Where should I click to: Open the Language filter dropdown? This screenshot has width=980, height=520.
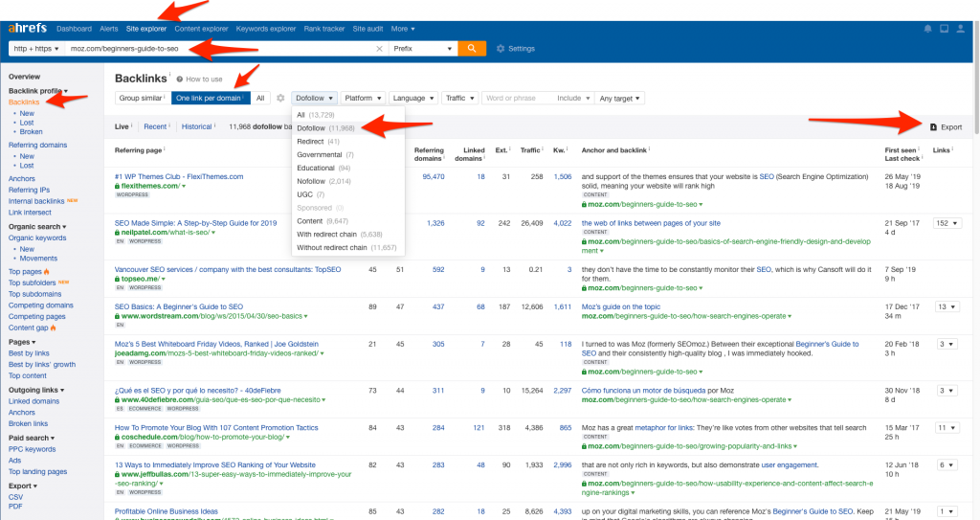[413, 99]
